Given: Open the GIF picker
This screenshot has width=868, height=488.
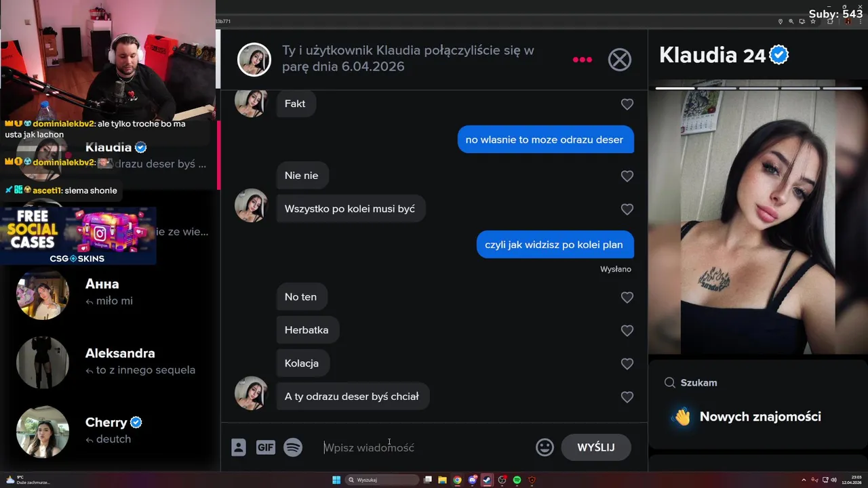Looking at the screenshot, I should 265,447.
